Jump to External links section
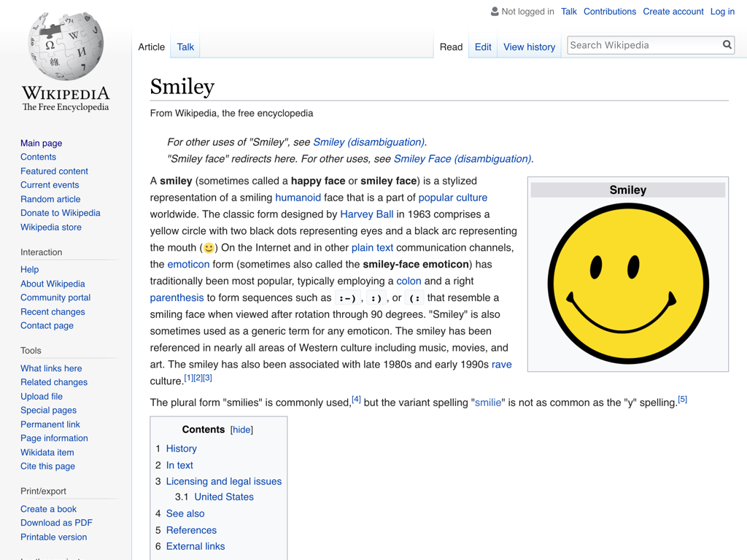 click(x=196, y=546)
